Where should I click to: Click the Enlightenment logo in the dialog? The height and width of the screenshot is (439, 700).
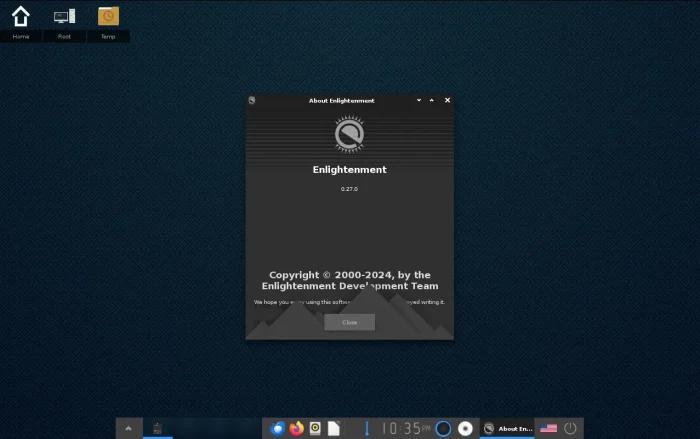[x=350, y=134]
